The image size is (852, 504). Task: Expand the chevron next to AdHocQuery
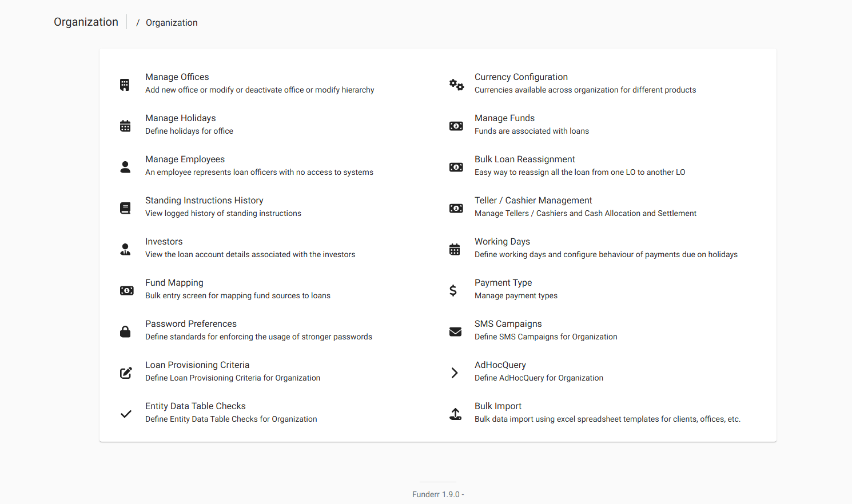pyautogui.click(x=454, y=373)
